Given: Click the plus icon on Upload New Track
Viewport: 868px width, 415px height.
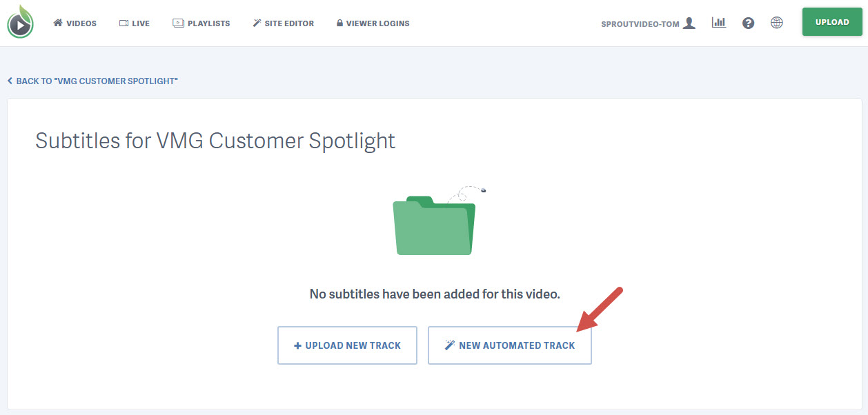Looking at the screenshot, I should click(298, 345).
